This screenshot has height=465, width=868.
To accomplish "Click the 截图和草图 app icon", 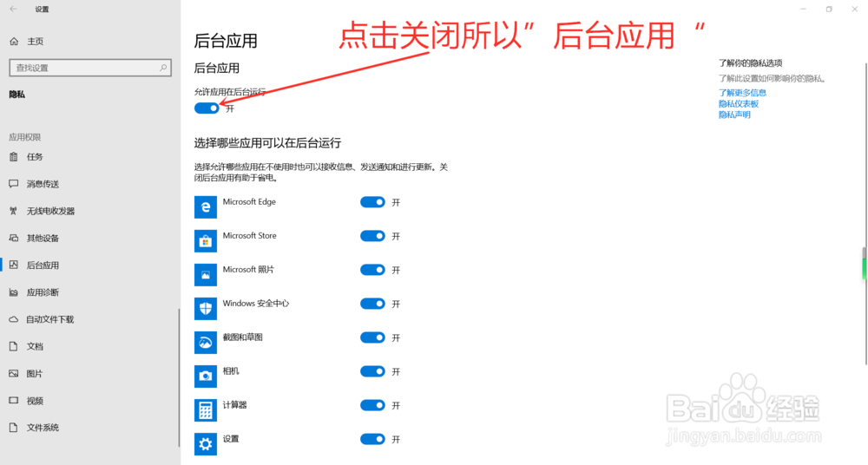I will (206, 342).
